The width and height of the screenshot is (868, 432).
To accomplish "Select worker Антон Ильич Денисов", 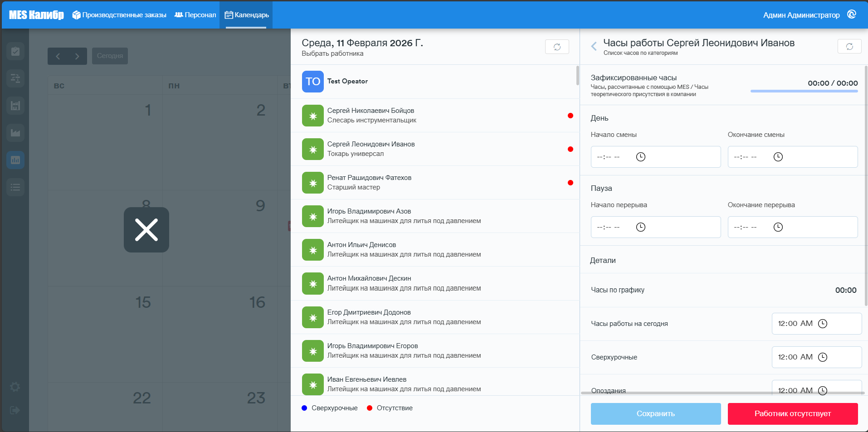I will [x=434, y=250].
